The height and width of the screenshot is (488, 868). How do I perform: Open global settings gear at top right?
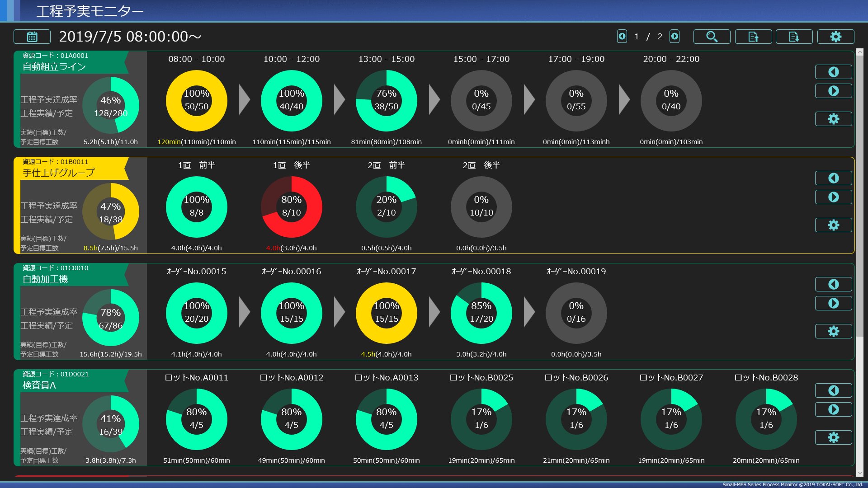(835, 37)
